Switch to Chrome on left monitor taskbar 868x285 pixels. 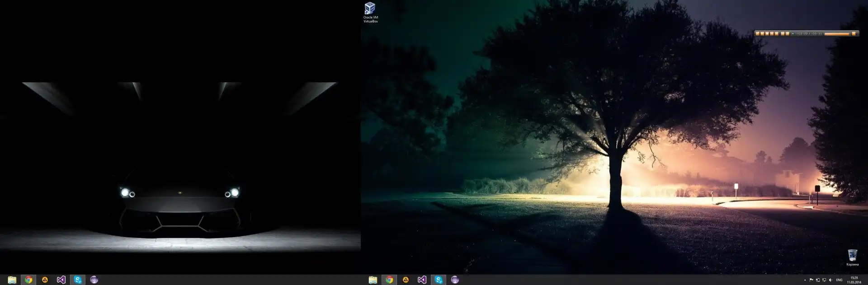(x=28, y=280)
